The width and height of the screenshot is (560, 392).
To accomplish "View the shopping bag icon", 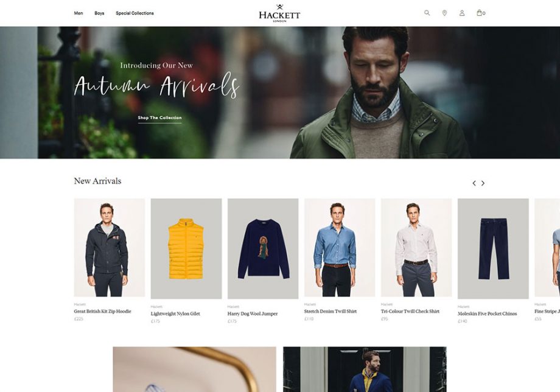I will tap(479, 12).
